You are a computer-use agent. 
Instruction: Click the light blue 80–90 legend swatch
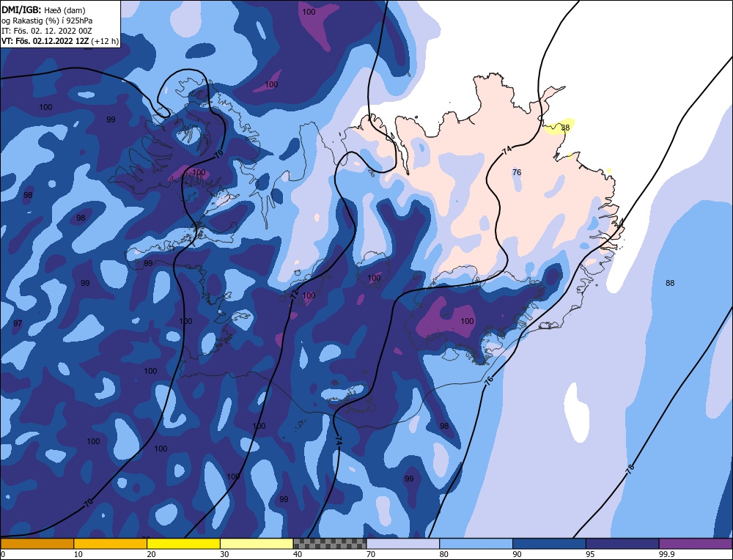[x=476, y=543]
